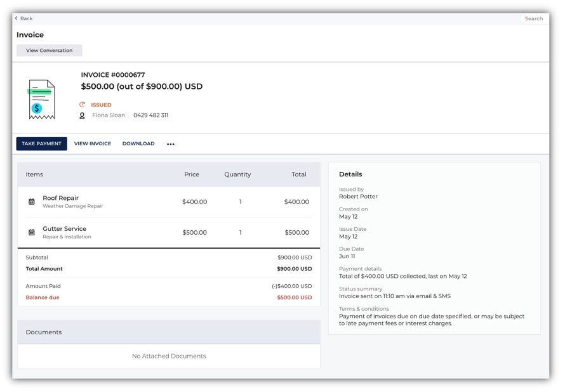
Task: Open View Invoice
Action: 93,144
